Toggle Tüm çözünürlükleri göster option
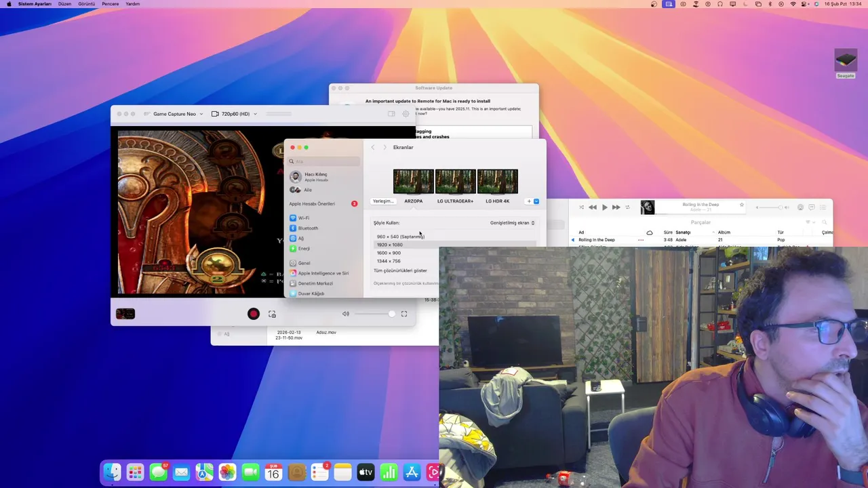 pyautogui.click(x=400, y=270)
